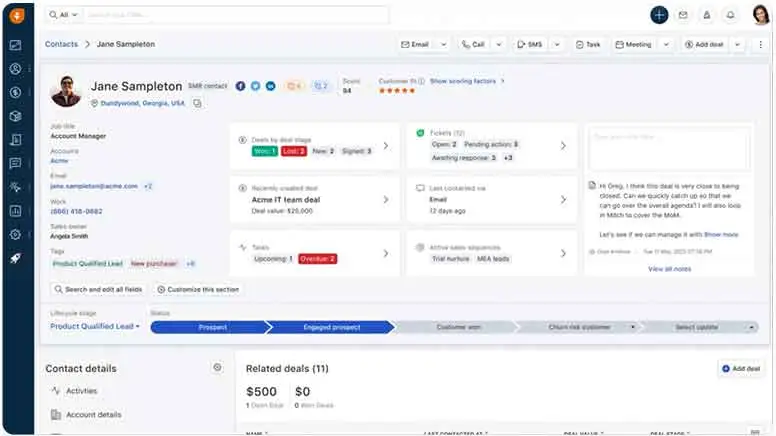Open Activities in Contact details
776x436 pixels.
(x=82, y=391)
